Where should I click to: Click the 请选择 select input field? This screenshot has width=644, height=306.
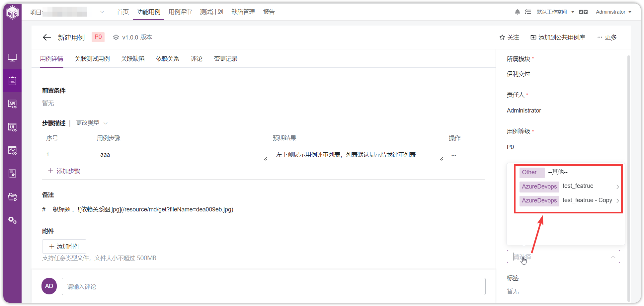[x=563, y=257]
